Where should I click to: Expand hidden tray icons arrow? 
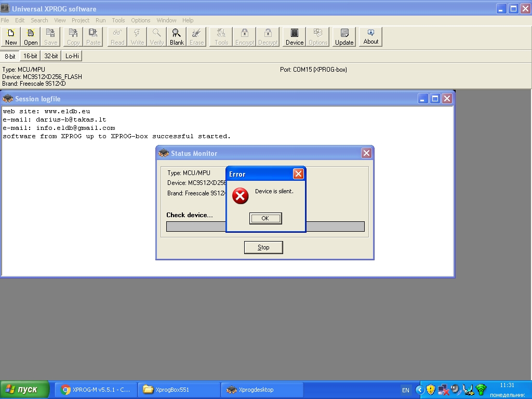point(420,390)
